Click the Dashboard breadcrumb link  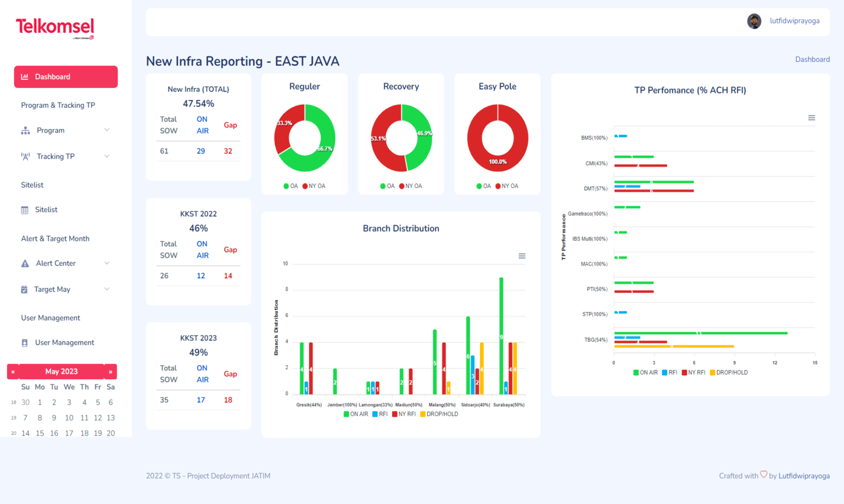(812, 59)
